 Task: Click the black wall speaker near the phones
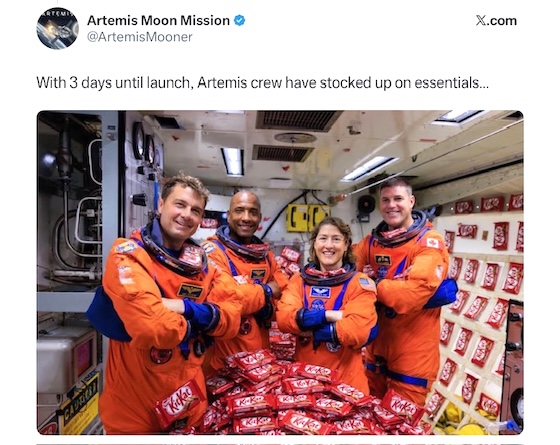[366, 205]
